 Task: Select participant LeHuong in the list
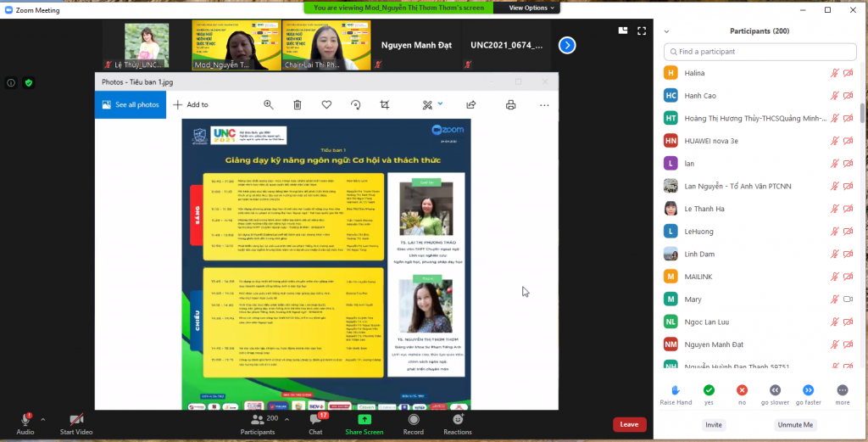point(760,232)
